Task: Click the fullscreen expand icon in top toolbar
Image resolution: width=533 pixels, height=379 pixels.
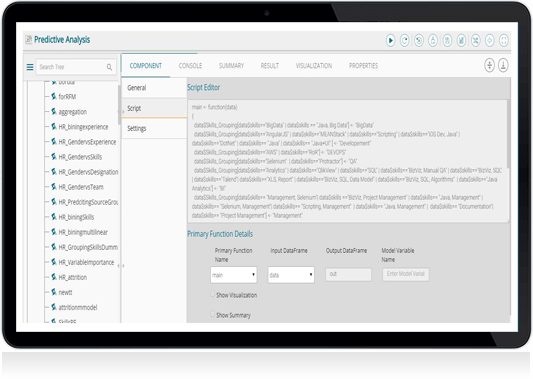Action: pos(503,41)
